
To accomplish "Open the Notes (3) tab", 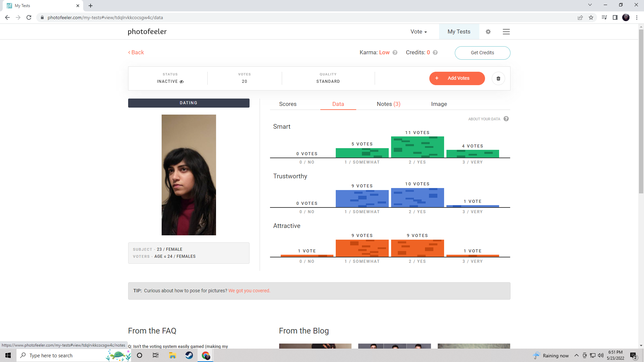I will [388, 104].
